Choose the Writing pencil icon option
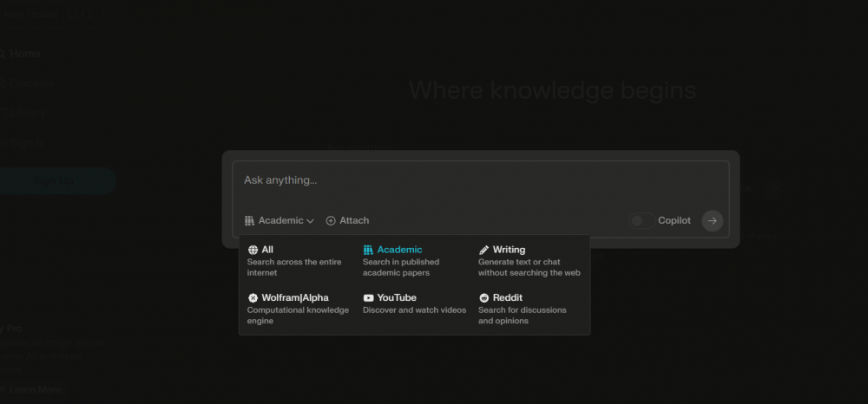 coord(483,250)
